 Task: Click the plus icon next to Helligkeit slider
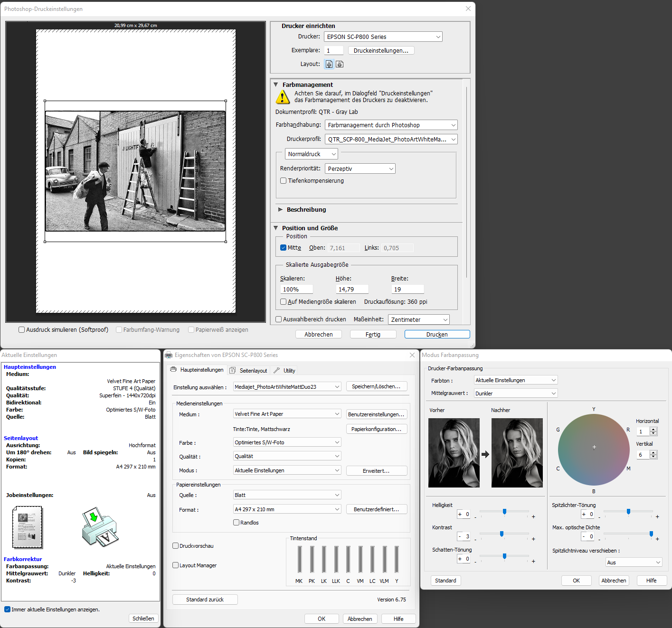tap(533, 516)
